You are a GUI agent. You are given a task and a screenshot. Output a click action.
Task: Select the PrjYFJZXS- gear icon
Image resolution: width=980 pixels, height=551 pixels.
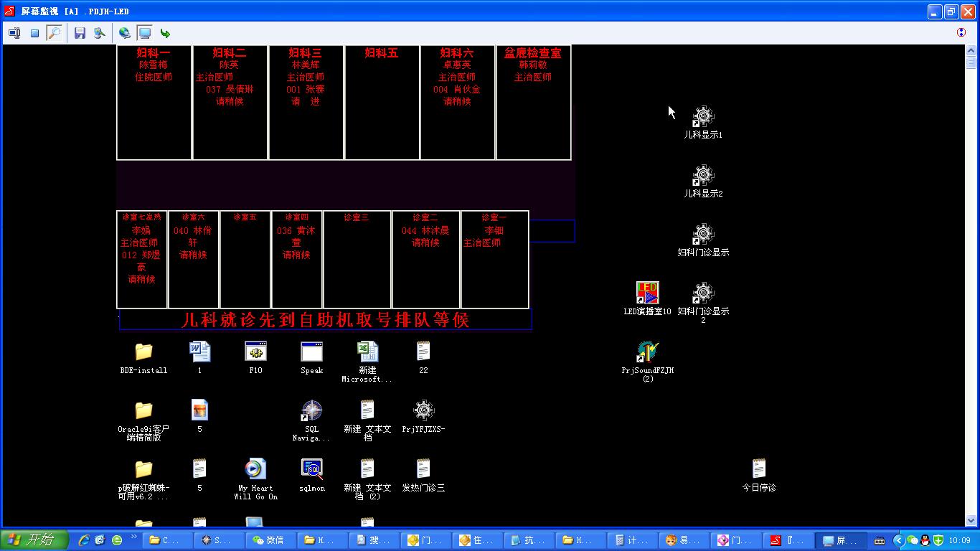pos(423,416)
